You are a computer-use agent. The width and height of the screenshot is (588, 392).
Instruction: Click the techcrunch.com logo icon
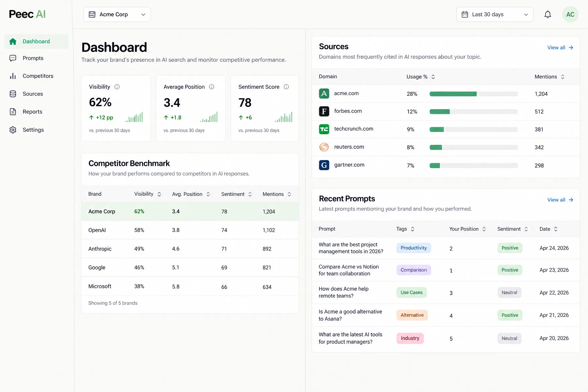click(x=324, y=129)
